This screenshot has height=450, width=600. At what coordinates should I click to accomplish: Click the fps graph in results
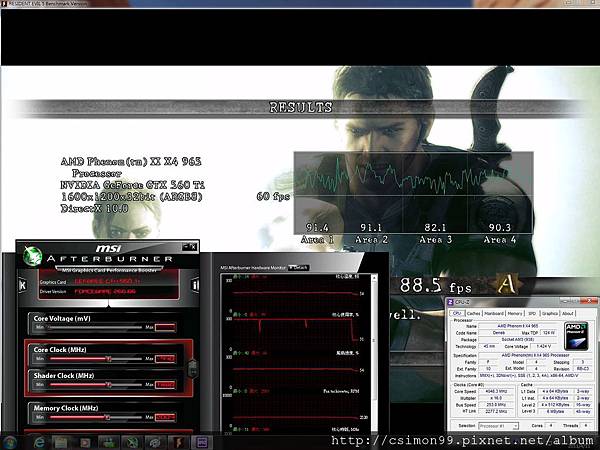pos(413,193)
